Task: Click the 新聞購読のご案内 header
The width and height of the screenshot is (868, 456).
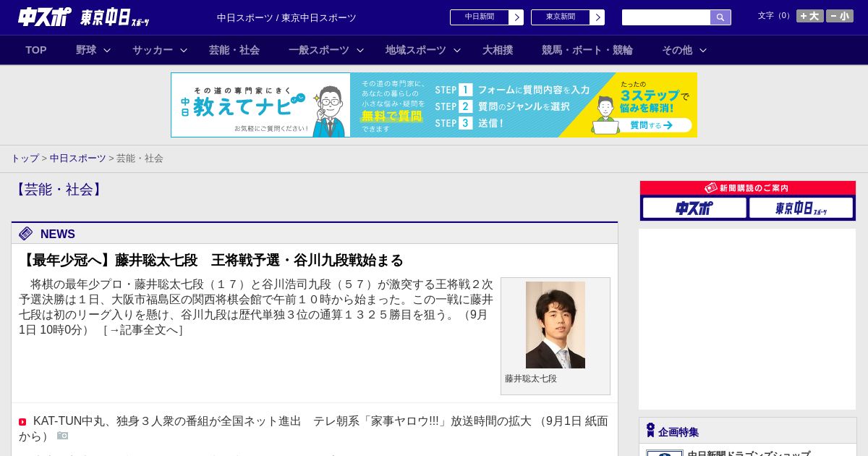Action: [748, 188]
